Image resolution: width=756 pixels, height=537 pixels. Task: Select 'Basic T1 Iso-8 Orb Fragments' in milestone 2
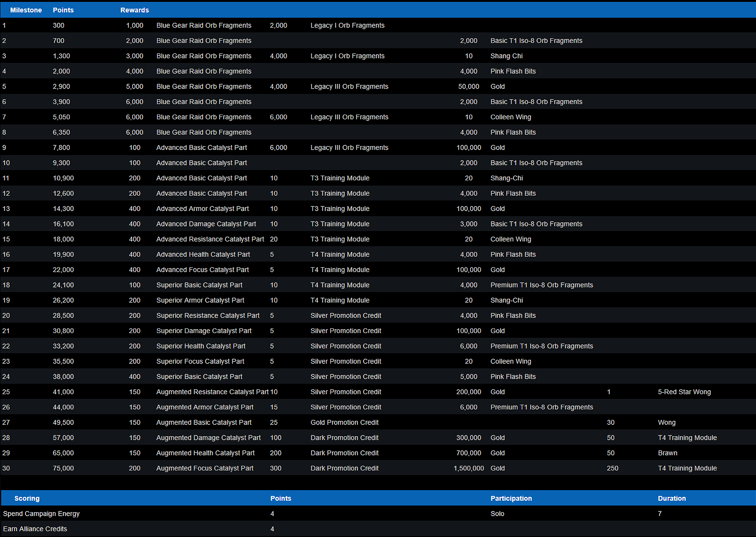pyautogui.click(x=536, y=41)
